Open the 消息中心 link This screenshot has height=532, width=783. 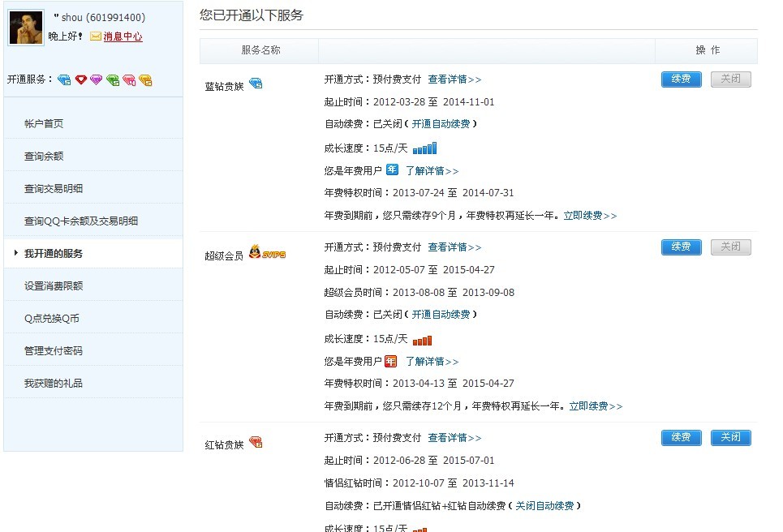click(123, 36)
